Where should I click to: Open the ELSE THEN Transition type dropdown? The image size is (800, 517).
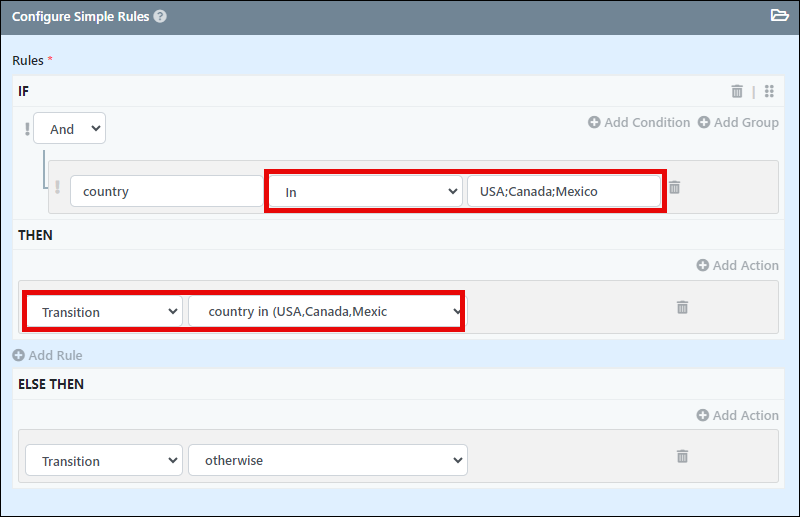tap(104, 460)
